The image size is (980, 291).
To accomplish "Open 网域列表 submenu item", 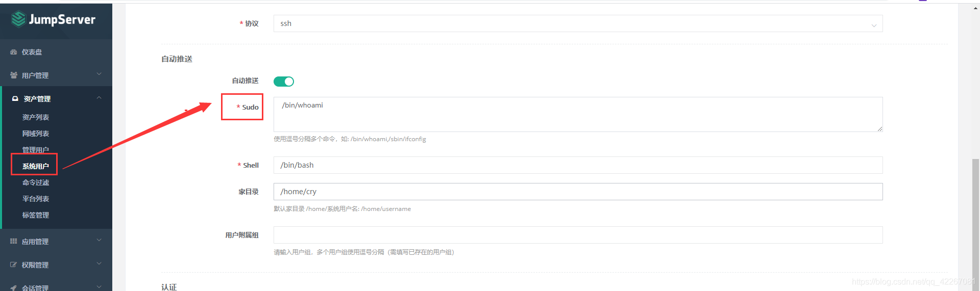I will point(36,134).
